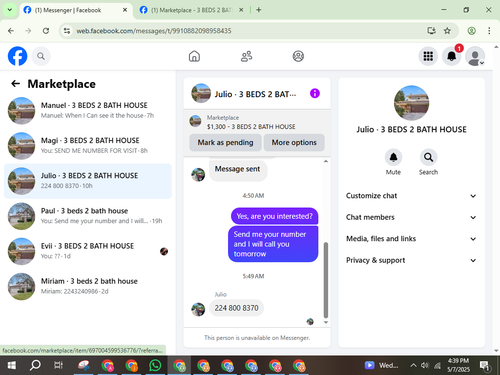The height and width of the screenshot is (375, 500).
Task: Open WhatsApp from the taskbar
Action: pyautogui.click(x=155, y=365)
